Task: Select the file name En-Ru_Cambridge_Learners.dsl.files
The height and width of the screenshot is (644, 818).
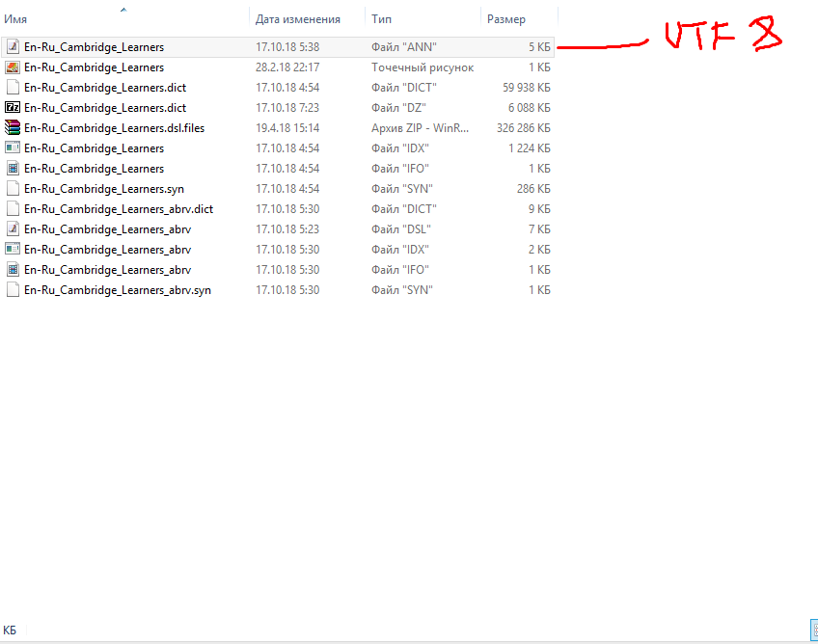Action: (x=114, y=128)
